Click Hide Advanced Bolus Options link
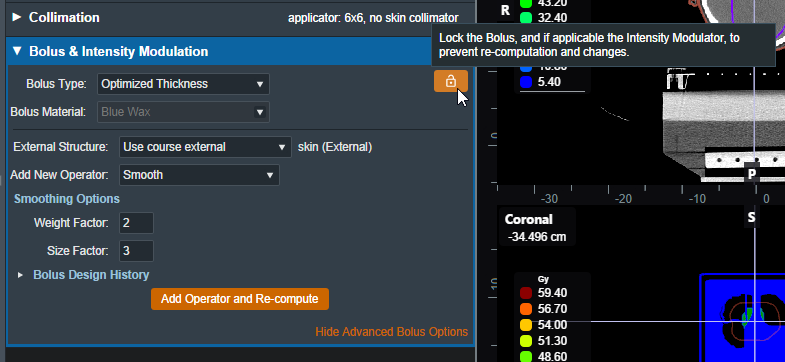Screen dimensions: 785x362 (x=391, y=331)
